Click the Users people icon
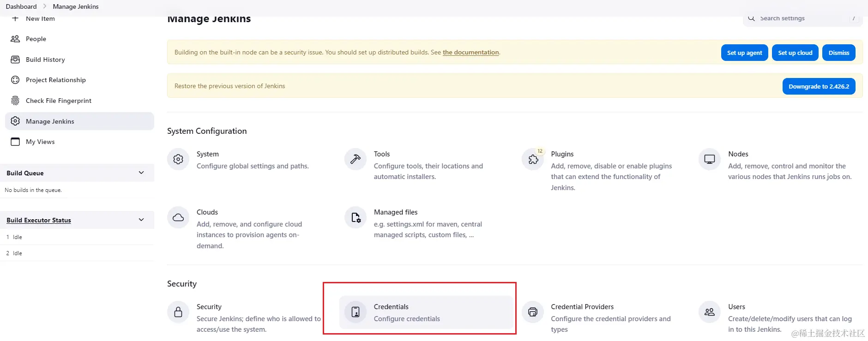Screen dimensions: 868x341 [710, 312]
